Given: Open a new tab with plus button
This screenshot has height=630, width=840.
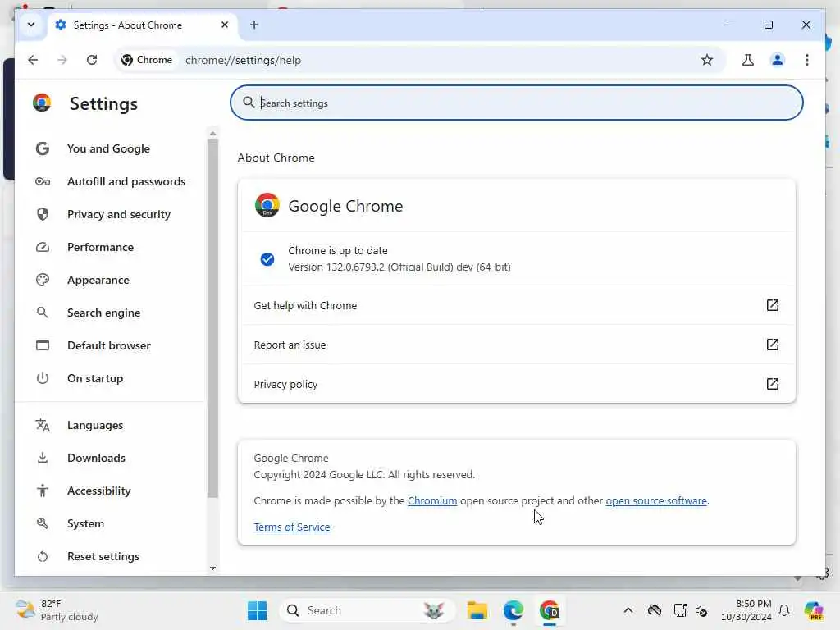Looking at the screenshot, I should click(254, 25).
